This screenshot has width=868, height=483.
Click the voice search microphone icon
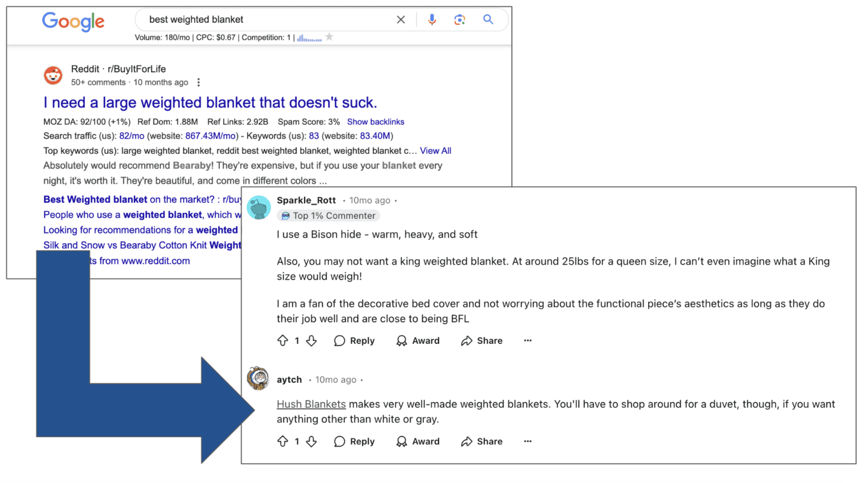coord(432,19)
